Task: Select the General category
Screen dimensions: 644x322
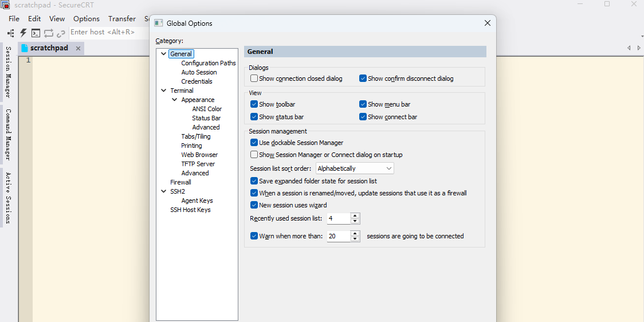Action: point(181,54)
